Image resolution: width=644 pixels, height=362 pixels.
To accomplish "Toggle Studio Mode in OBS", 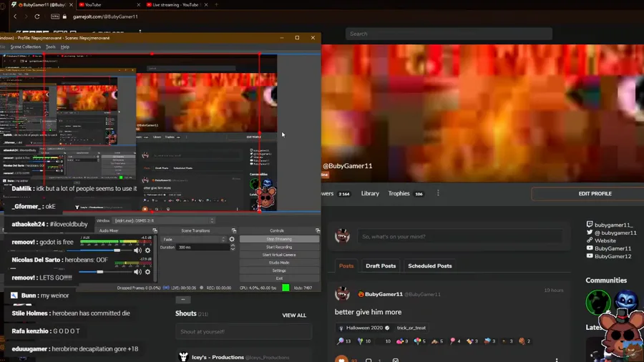I will pyautogui.click(x=279, y=263).
